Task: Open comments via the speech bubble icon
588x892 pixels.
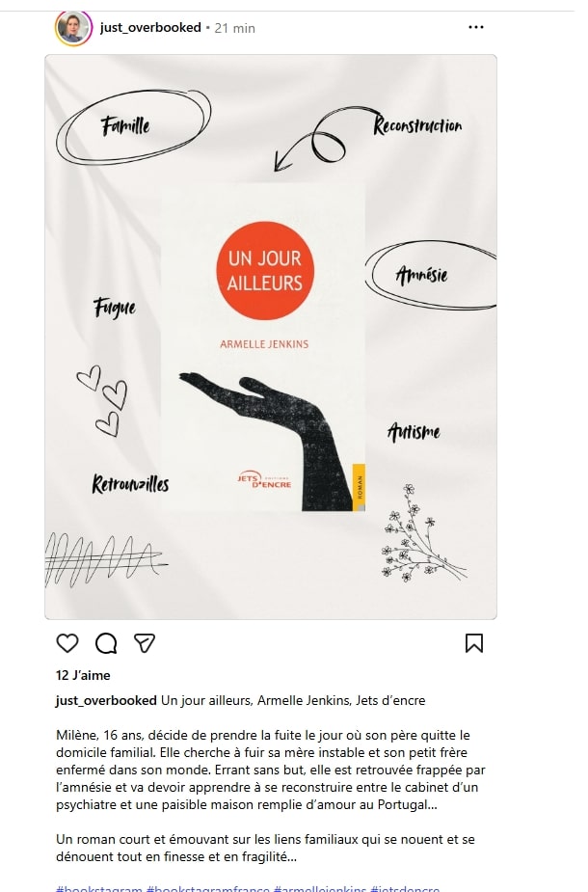Action: (106, 643)
